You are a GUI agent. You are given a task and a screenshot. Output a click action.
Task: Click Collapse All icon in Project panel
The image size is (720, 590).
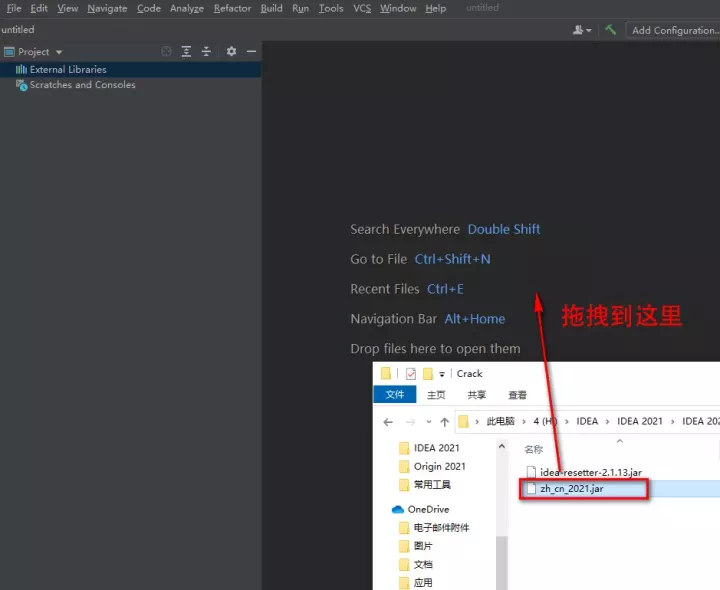pos(206,51)
